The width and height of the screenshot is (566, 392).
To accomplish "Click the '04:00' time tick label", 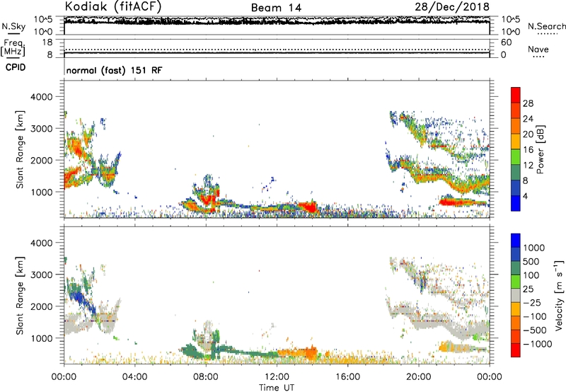I will pyautogui.click(x=134, y=377).
